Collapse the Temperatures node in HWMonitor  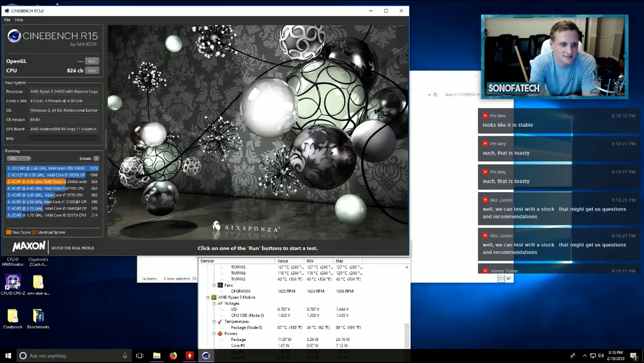click(214, 322)
